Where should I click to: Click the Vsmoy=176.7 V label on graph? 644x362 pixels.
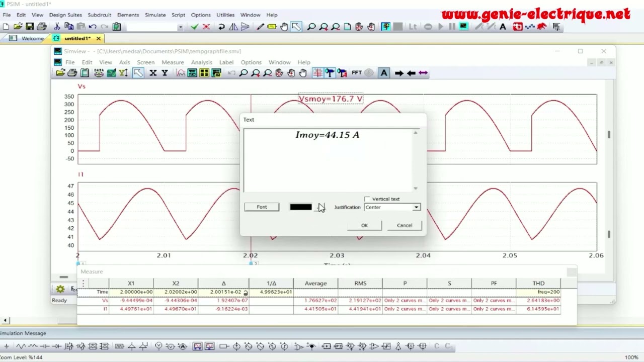tap(331, 99)
